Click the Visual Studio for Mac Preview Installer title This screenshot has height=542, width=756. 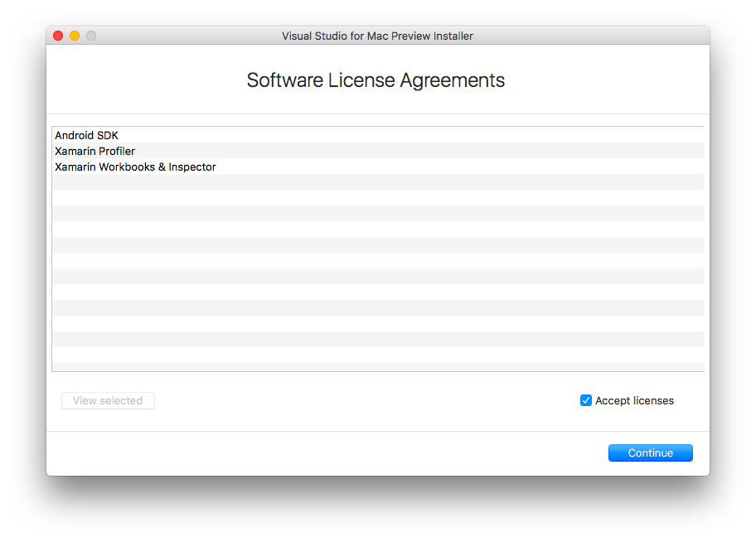tap(377, 36)
